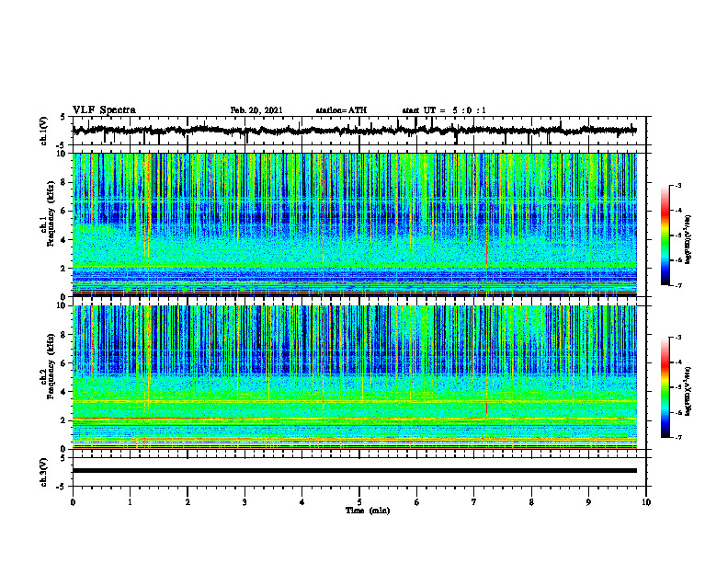Click the ch.1 spectrogram color scale bar
728x563 pixels.
(665, 236)
